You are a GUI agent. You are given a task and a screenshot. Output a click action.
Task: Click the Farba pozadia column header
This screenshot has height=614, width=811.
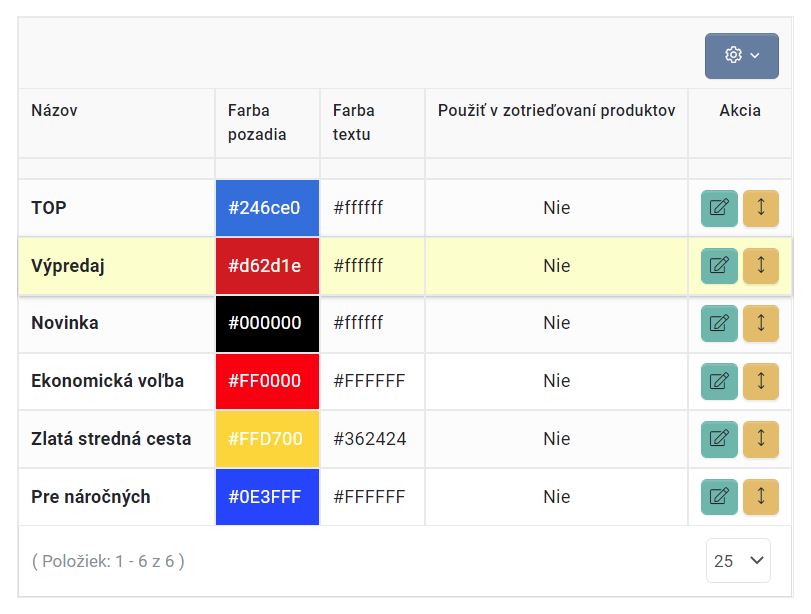click(257, 122)
